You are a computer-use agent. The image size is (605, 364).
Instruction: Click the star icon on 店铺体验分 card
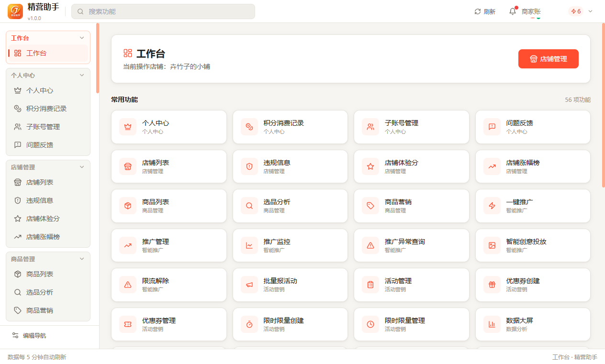[x=370, y=166]
